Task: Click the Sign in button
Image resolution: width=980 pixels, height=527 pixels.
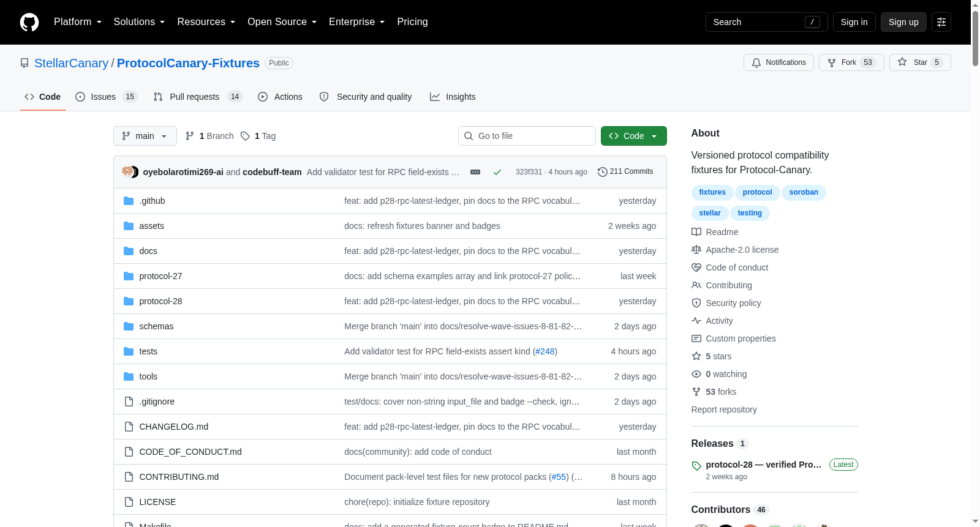Action: point(854,22)
